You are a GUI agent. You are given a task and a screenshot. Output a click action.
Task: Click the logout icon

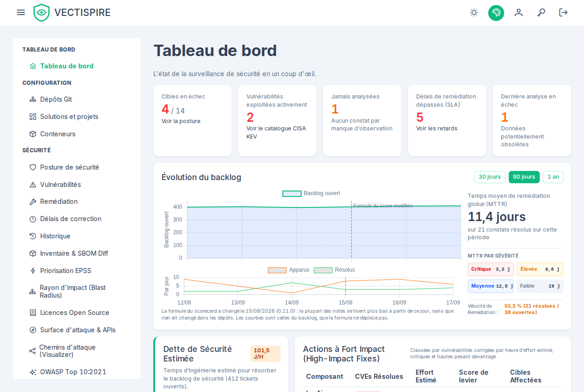click(563, 12)
